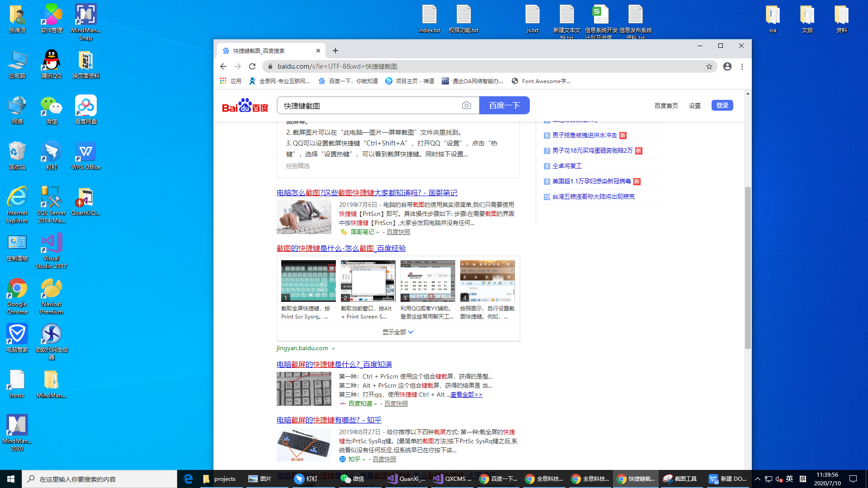Click the Chrome forward arrow

point(238,66)
